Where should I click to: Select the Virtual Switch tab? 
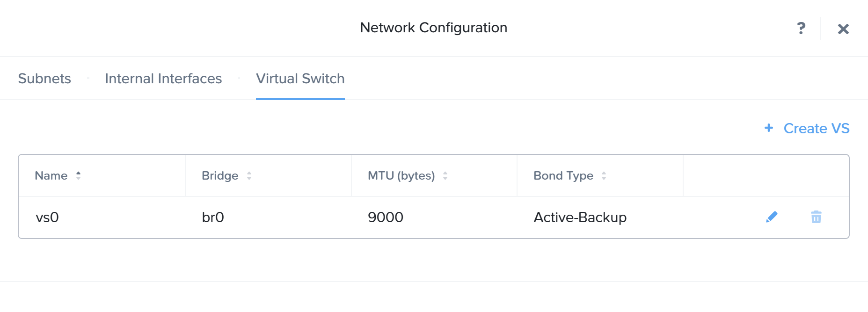point(300,78)
